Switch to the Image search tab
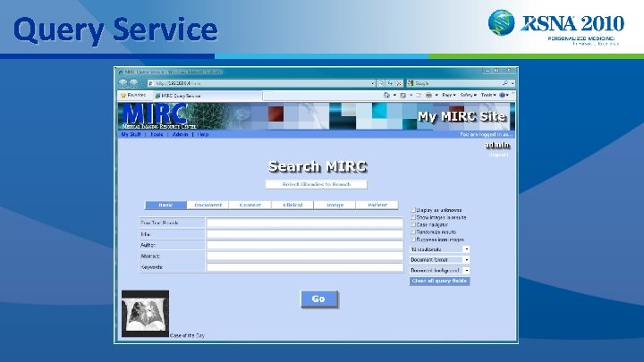Viewport: 644px width, 362px height. pos(335,205)
